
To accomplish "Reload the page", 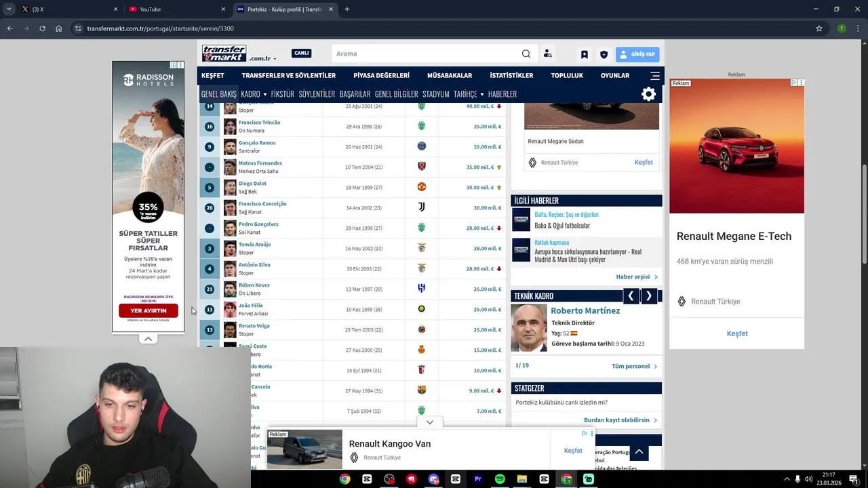I will coord(42,28).
